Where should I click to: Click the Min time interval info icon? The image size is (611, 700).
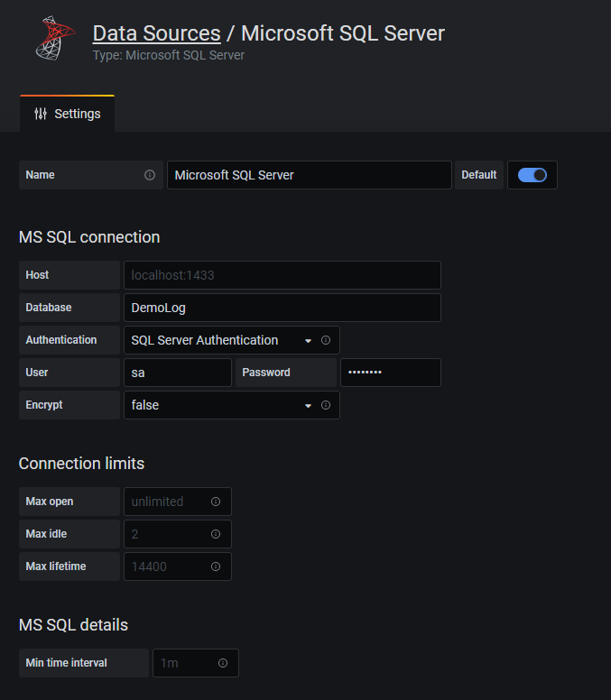tap(223, 663)
